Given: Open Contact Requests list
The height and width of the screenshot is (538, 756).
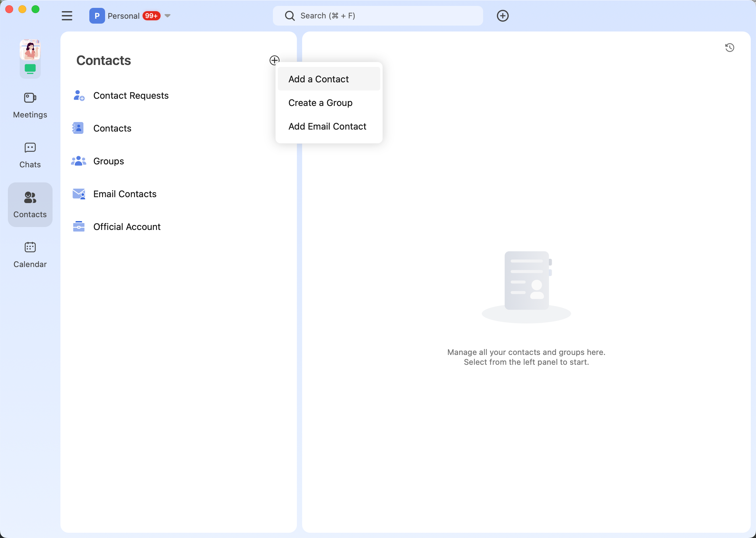Looking at the screenshot, I should [x=131, y=95].
